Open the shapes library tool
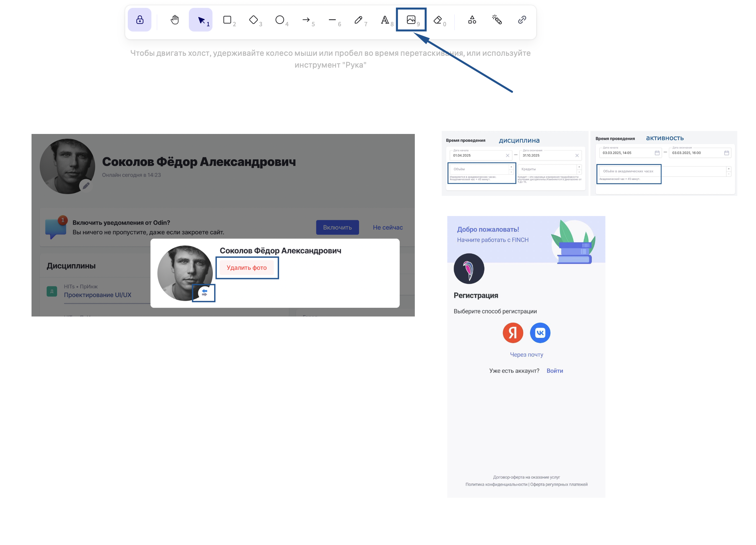756x545 pixels. [x=472, y=20]
